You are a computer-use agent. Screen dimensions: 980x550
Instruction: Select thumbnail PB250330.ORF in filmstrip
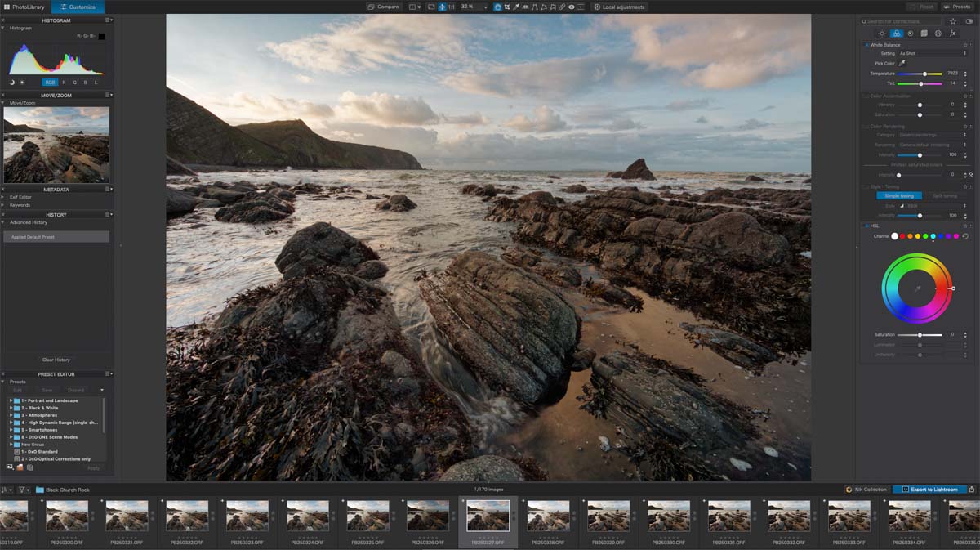tap(669, 516)
